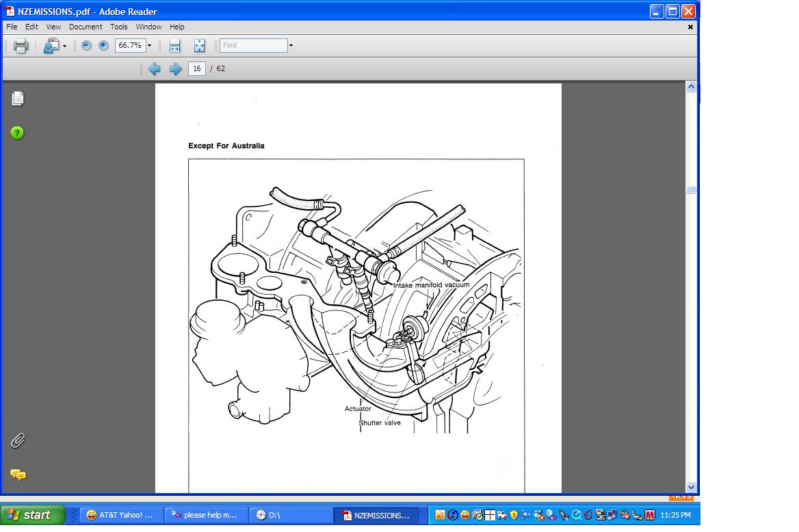Click the Find text field

point(253,46)
